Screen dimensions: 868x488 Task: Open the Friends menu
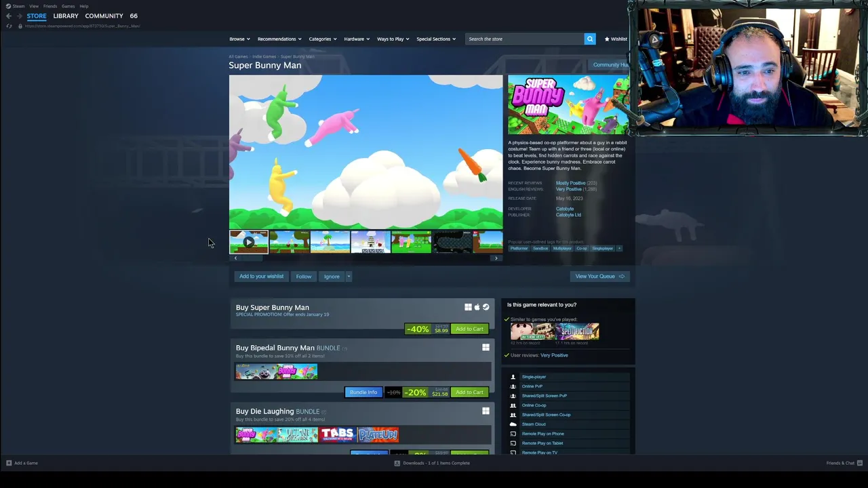click(x=50, y=6)
